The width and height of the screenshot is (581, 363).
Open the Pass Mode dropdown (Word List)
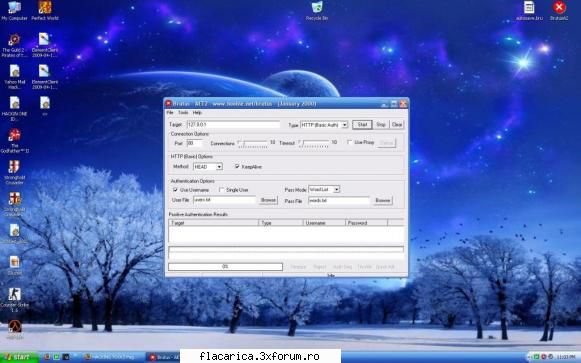point(324,189)
